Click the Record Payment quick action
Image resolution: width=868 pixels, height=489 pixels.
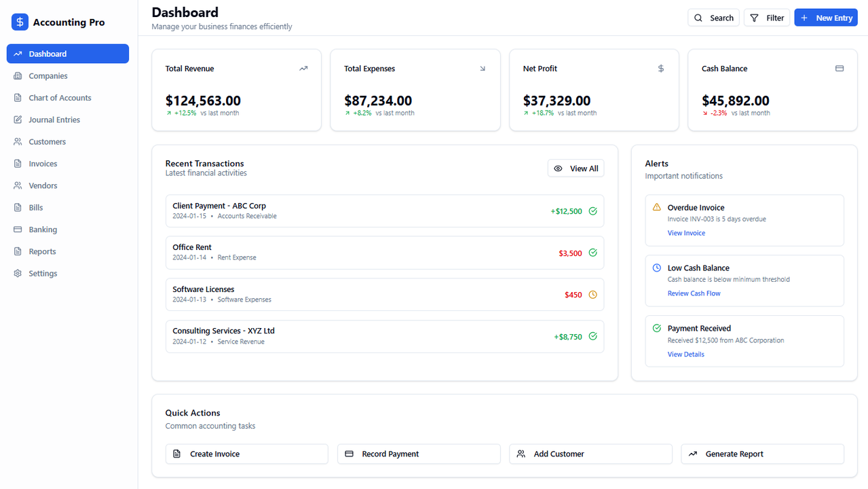tap(419, 454)
